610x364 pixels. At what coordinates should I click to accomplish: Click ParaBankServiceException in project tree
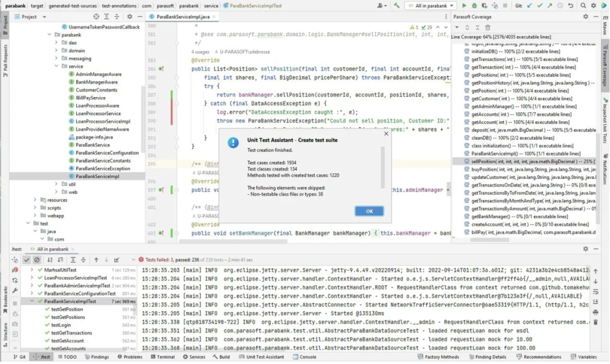(103, 169)
